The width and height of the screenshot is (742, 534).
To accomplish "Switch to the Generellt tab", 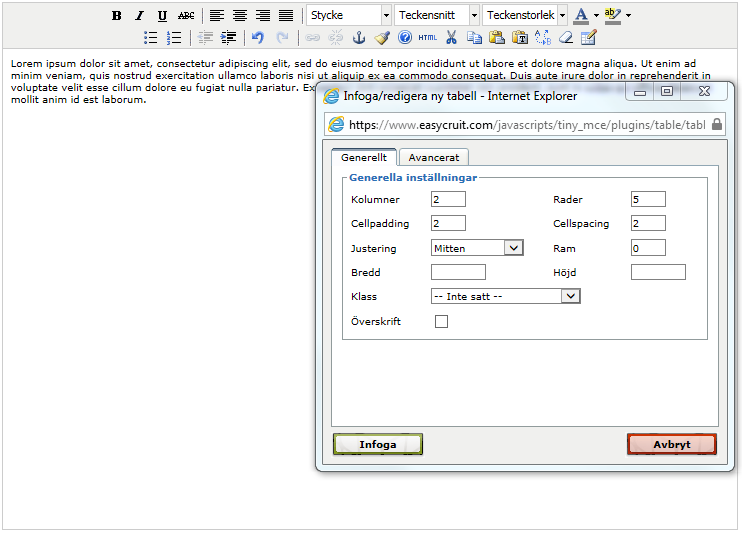I will click(364, 158).
